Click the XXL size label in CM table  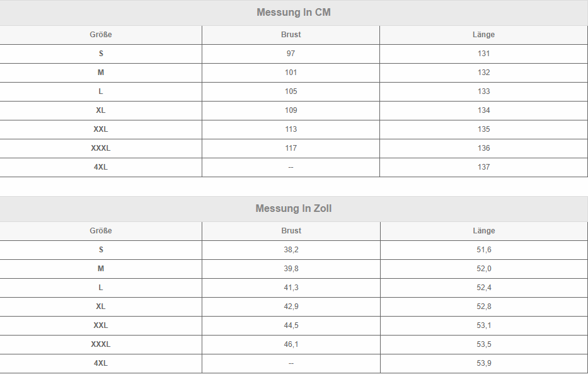click(x=101, y=129)
